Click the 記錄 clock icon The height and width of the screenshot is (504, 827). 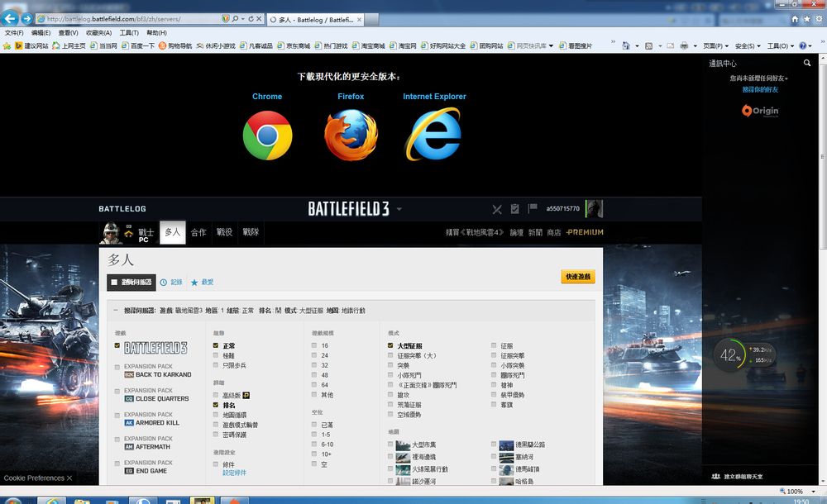click(164, 283)
